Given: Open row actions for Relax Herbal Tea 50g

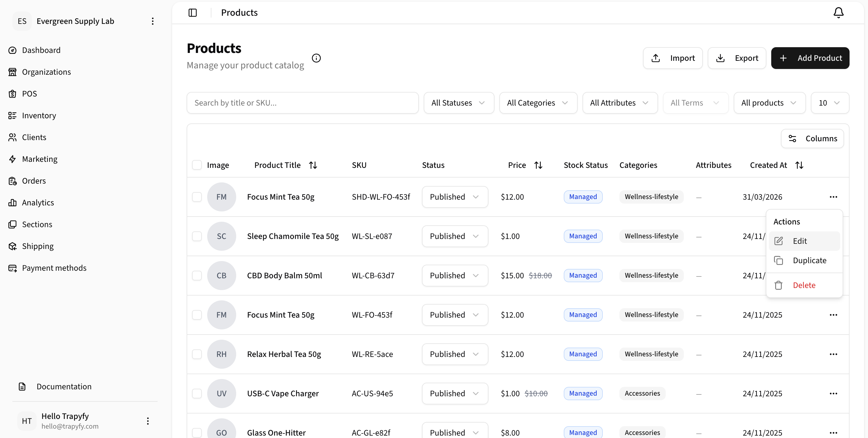Looking at the screenshot, I should pyautogui.click(x=833, y=354).
